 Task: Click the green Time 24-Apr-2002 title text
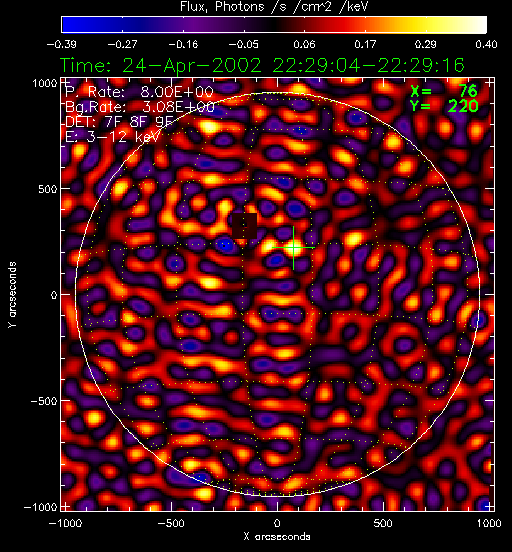(262, 65)
